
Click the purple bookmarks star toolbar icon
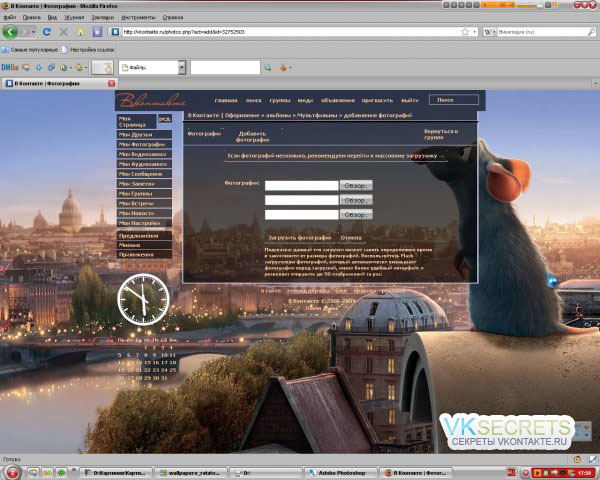coord(97,32)
